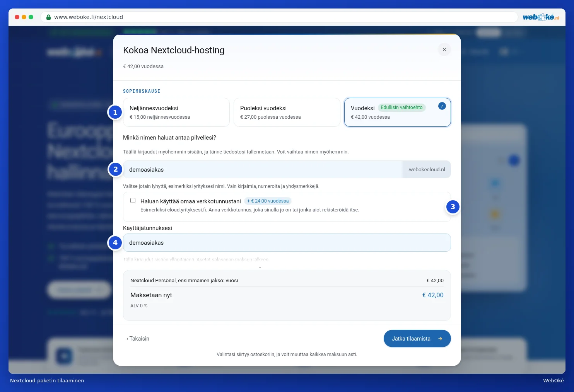Select the Vuodeksi contract period option
The image size is (574, 392).
point(398,112)
